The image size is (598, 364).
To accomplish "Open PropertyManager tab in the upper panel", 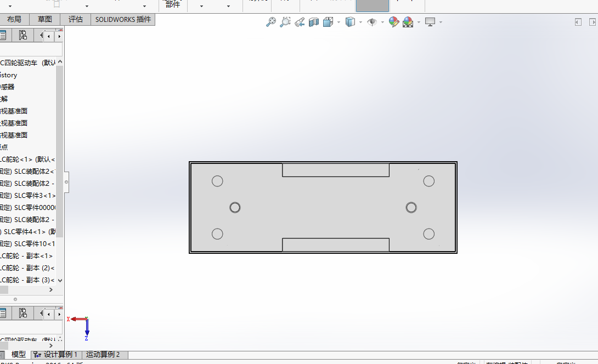I will pos(3,36).
